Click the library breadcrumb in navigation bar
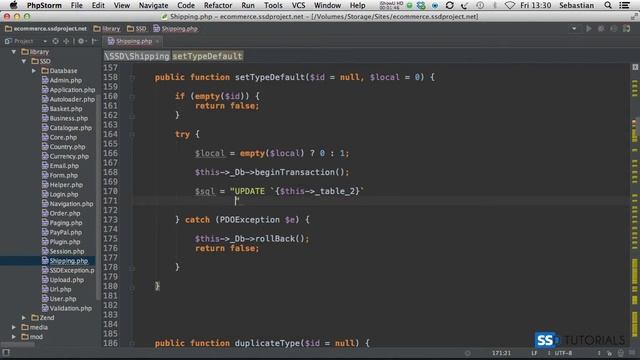The width and height of the screenshot is (640, 360). point(107,29)
